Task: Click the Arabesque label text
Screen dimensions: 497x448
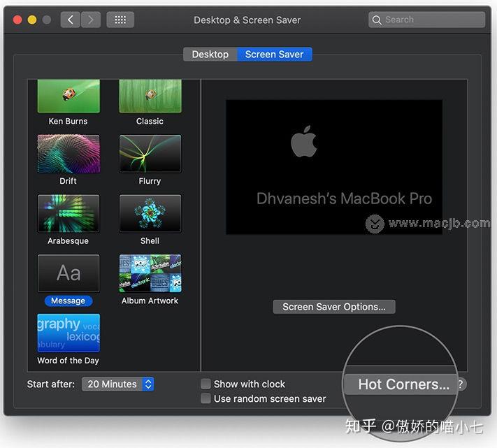Action: (68, 241)
